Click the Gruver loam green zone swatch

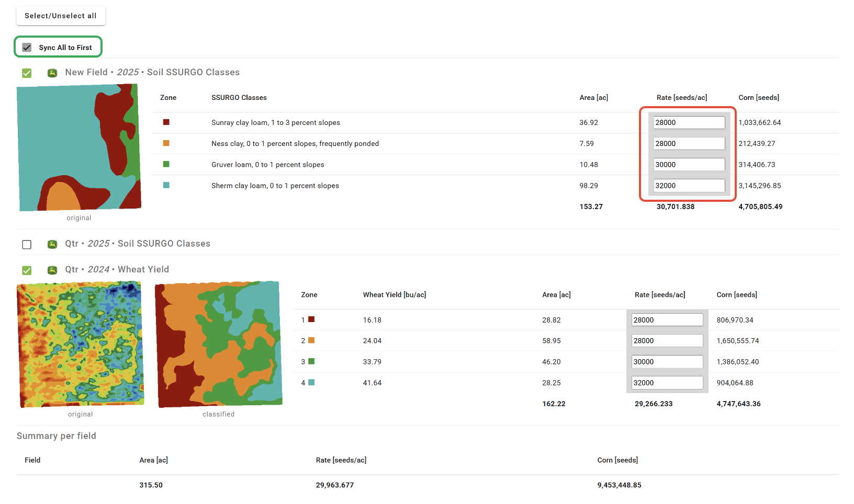click(x=166, y=164)
